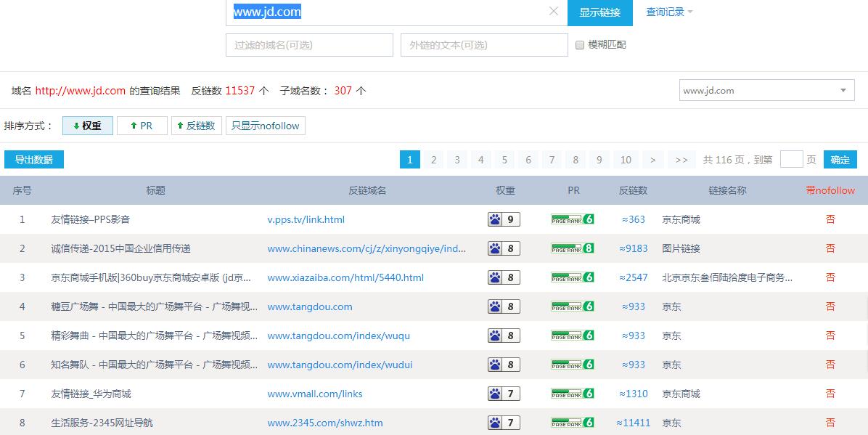This screenshot has width=868, height=435.
Task: Go to page 9 of results
Action: pyautogui.click(x=599, y=160)
